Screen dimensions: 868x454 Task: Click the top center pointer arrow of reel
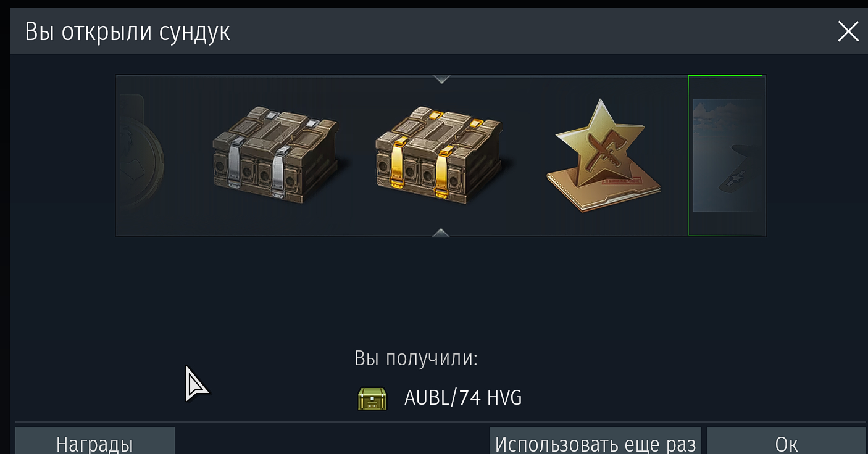point(441,80)
